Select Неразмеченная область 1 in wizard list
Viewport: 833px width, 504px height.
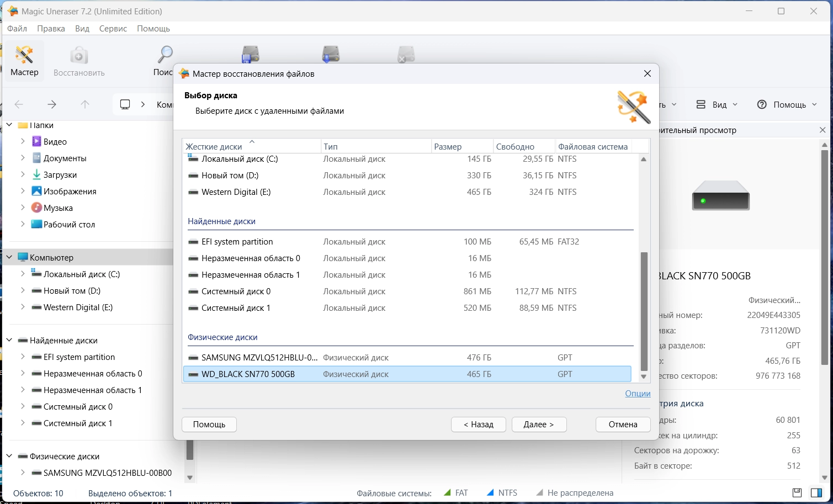(407, 275)
